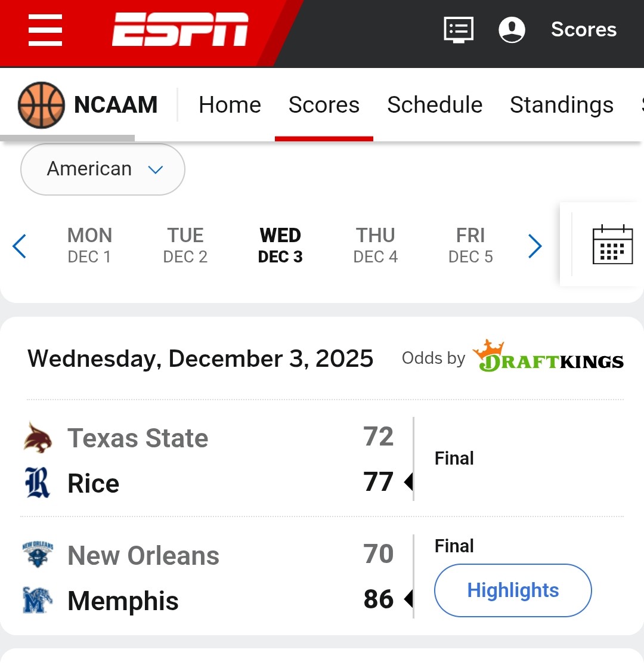This screenshot has width=644, height=665.
Task: Open the Standings tab
Action: pos(561,105)
